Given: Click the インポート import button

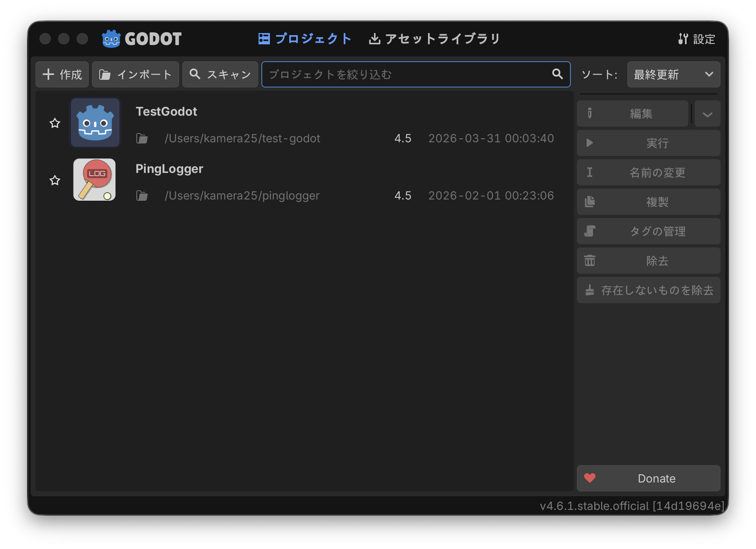Looking at the screenshot, I should click(136, 75).
